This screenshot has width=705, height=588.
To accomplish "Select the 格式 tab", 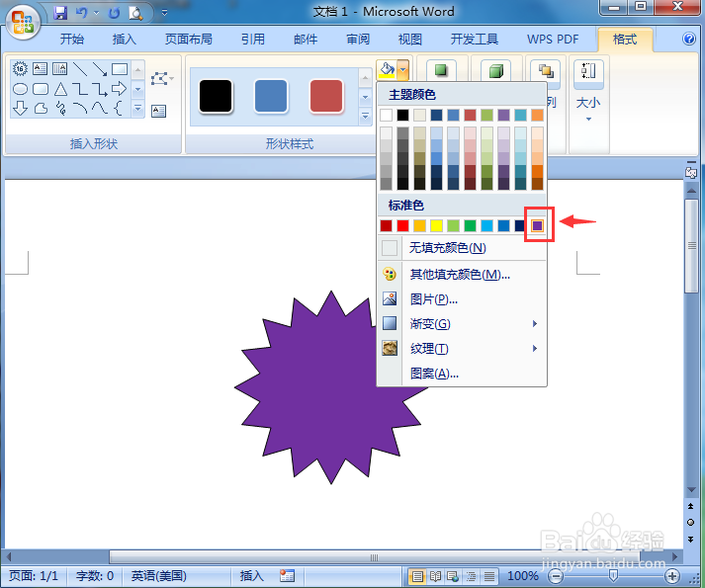I will tap(625, 40).
